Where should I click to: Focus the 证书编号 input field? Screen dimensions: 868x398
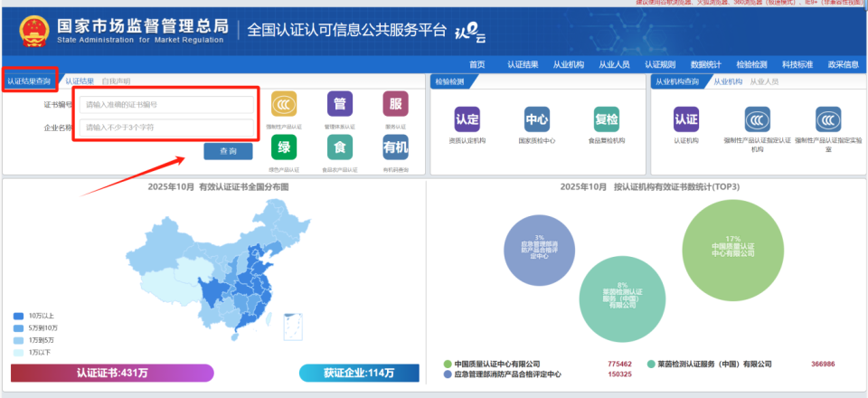click(x=166, y=105)
